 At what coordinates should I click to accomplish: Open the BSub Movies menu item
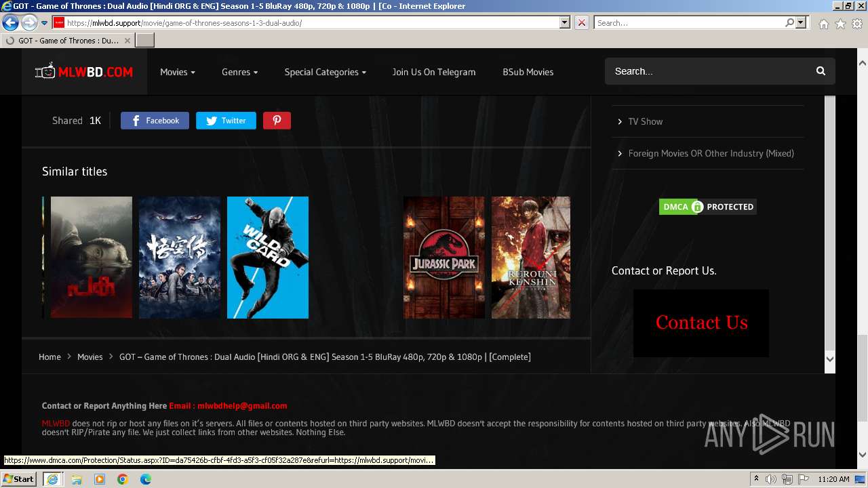click(x=528, y=72)
